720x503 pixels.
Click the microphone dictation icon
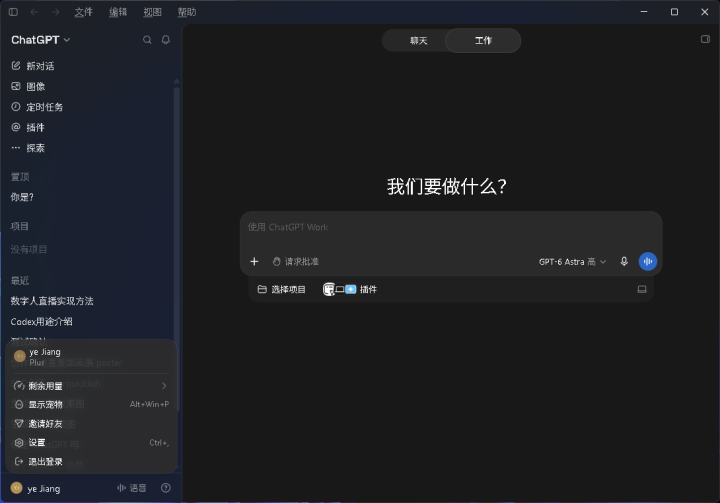coord(624,261)
